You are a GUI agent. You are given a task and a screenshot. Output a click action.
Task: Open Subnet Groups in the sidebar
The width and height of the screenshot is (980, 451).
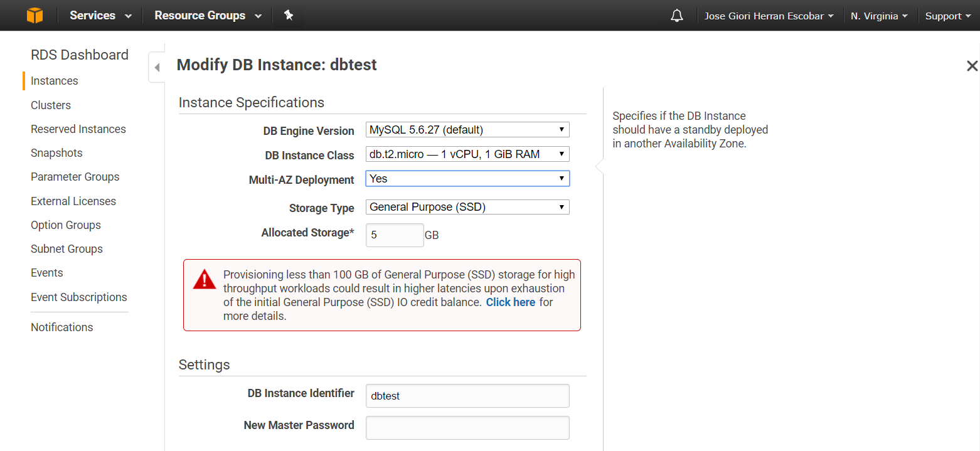click(x=67, y=249)
